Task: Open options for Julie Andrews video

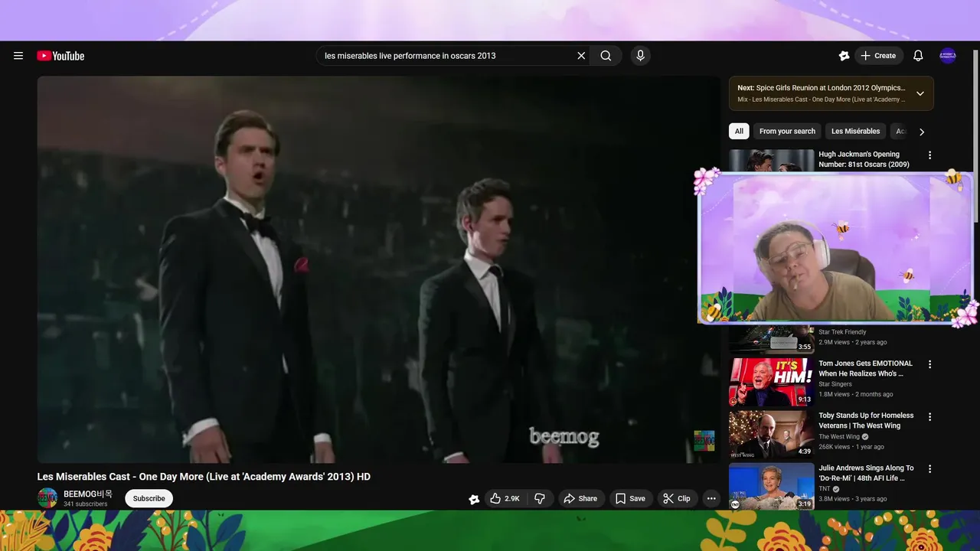Action: pyautogui.click(x=930, y=469)
